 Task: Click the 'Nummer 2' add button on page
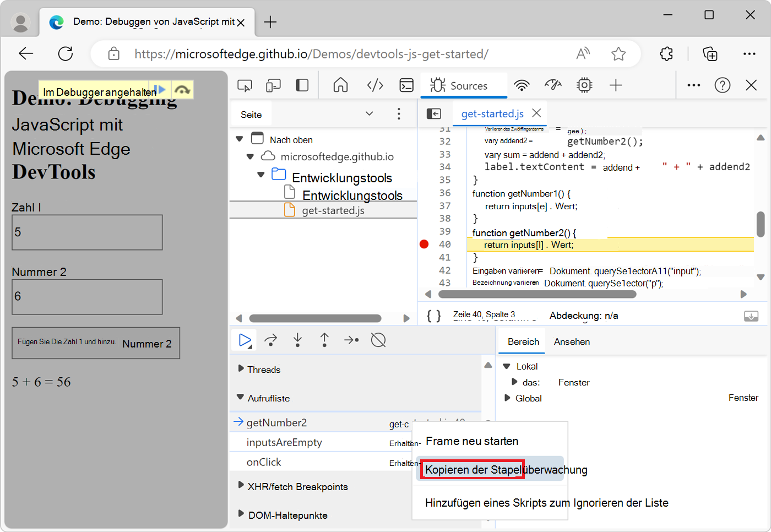pyautogui.click(x=96, y=343)
